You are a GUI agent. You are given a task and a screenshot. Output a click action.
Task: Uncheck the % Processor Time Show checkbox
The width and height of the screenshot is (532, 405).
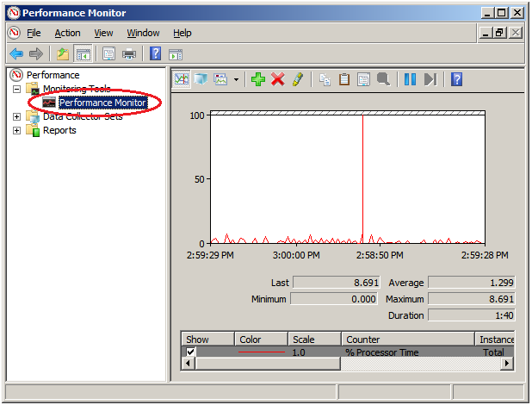click(x=190, y=352)
